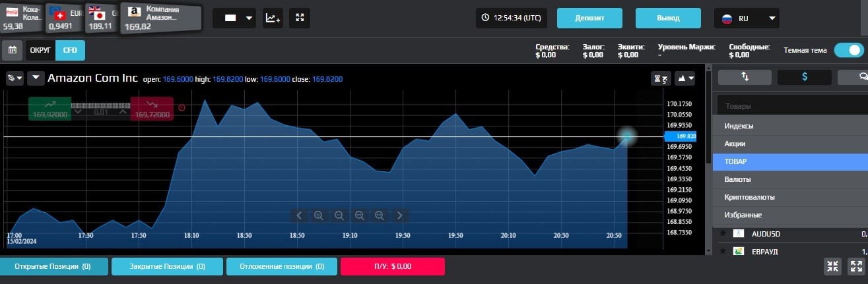Click the add chart indicator icon
868x284 pixels.
point(273,18)
